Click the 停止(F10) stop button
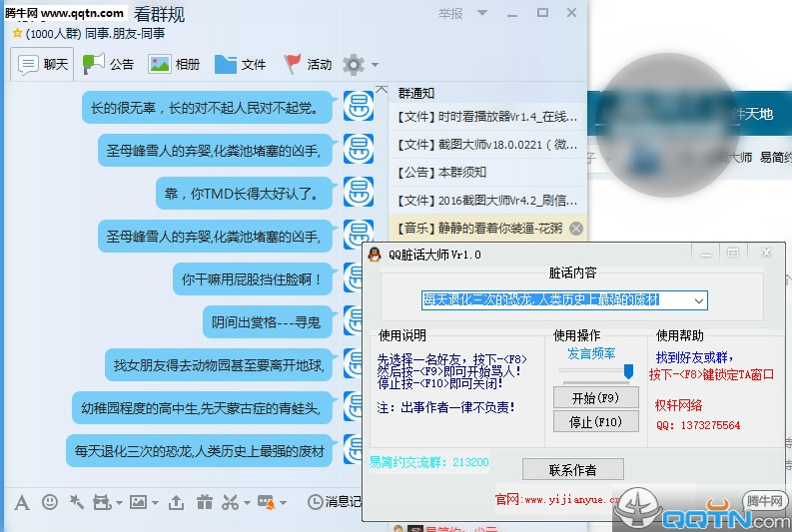 595,422
